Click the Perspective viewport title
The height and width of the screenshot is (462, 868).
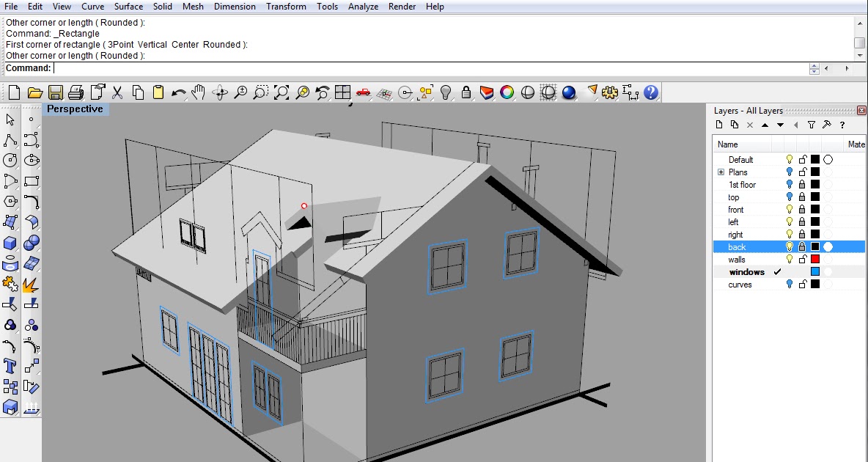pos(76,109)
